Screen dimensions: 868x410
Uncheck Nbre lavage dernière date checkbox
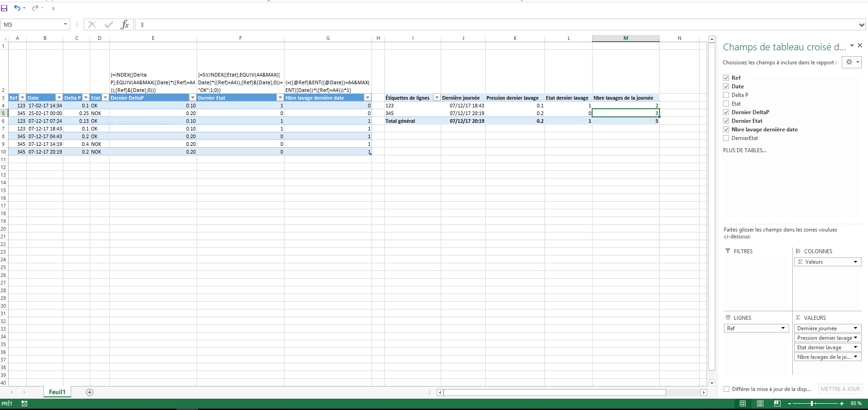[726, 130]
